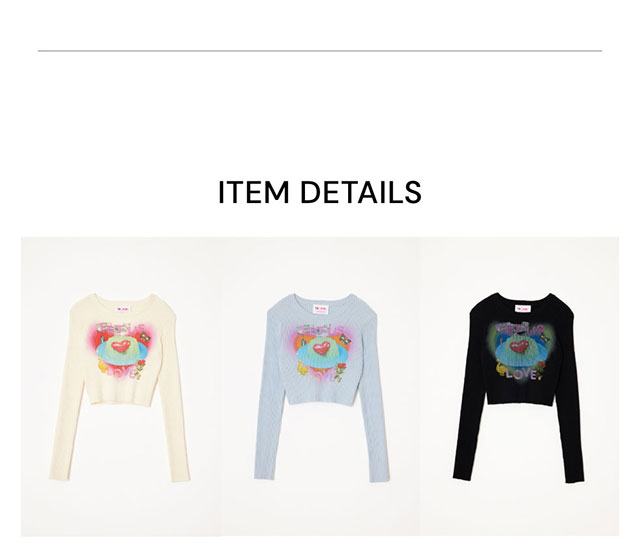Click the red heart on black sweater
640x553 pixels.
[x=519, y=347]
